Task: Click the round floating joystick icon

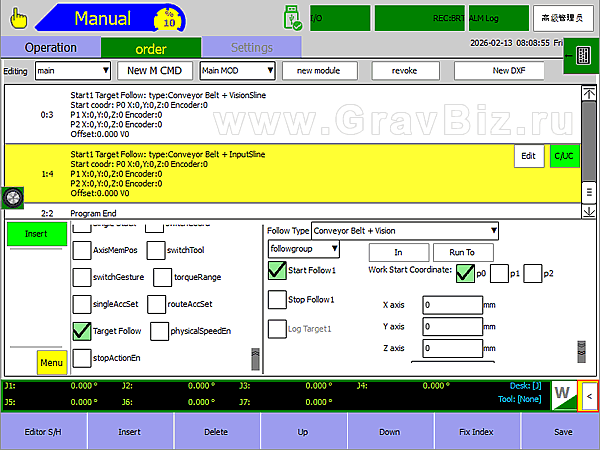Action: tap(14, 197)
